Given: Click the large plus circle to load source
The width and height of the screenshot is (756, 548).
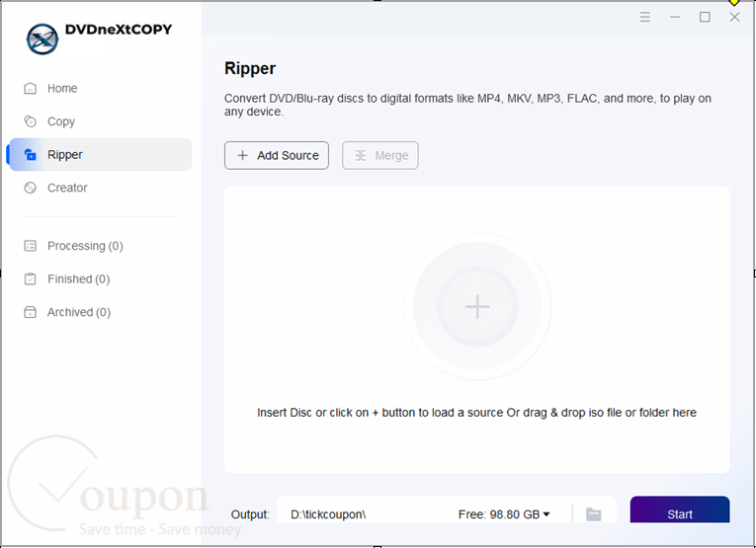Looking at the screenshot, I should [477, 306].
